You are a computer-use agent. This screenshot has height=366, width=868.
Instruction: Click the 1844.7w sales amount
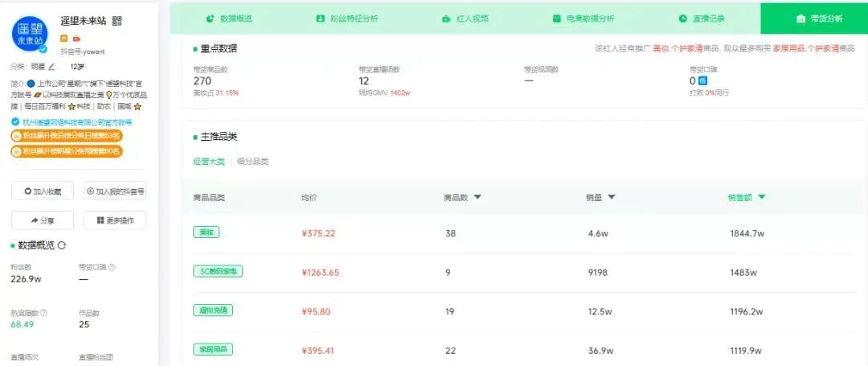747,233
